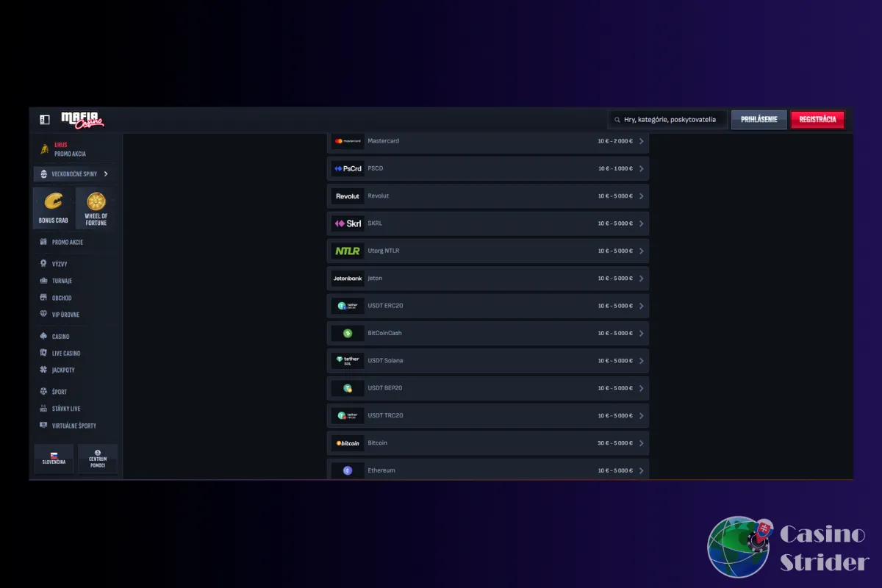882x588 pixels.
Task: Open the Slovenčina language selector
Action: pos(54,459)
